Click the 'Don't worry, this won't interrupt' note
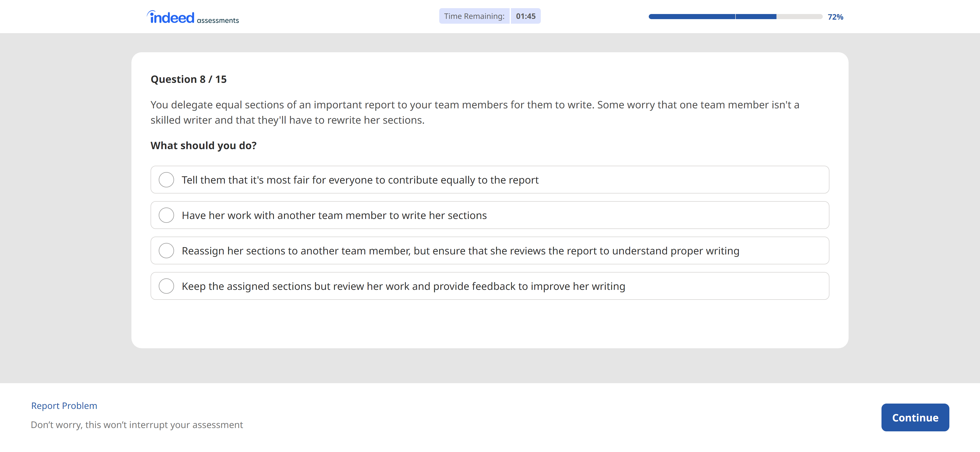Image resolution: width=980 pixels, height=452 pixels. (137, 425)
